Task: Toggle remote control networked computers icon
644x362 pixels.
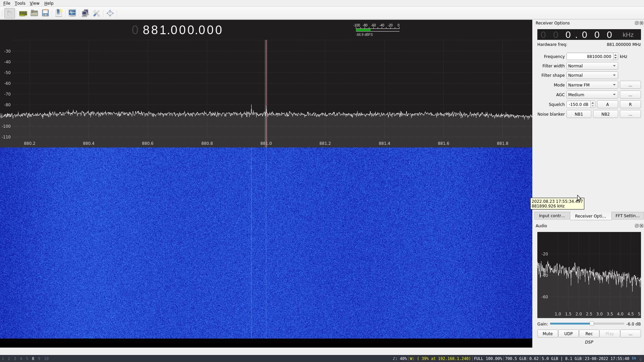Action: coord(85,13)
